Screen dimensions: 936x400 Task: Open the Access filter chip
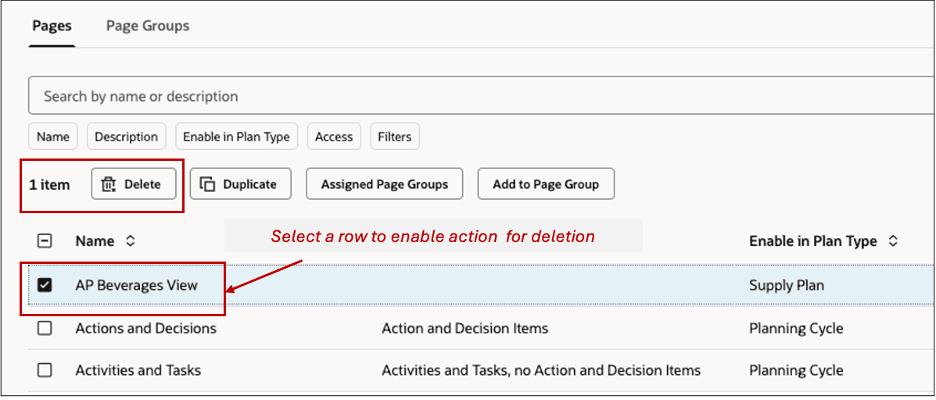click(x=334, y=137)
